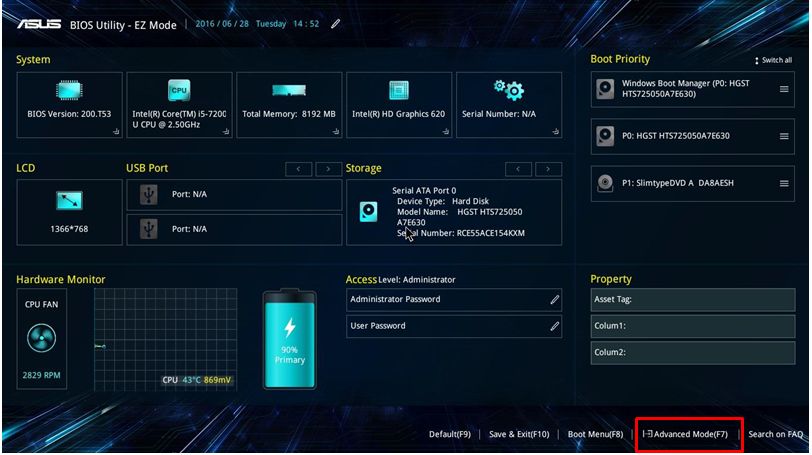The width and height of the screenshot is (812, 455).
Task: Load defaults with Default(F9)
Action: click(x=450, y=434)
